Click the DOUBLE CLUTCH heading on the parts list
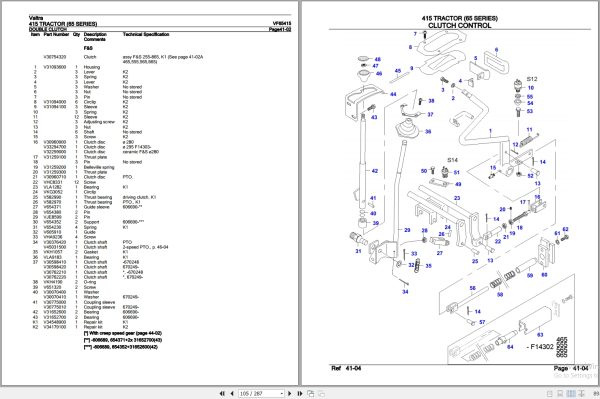This screenshot has width=600, height=399. pos(48,29)
